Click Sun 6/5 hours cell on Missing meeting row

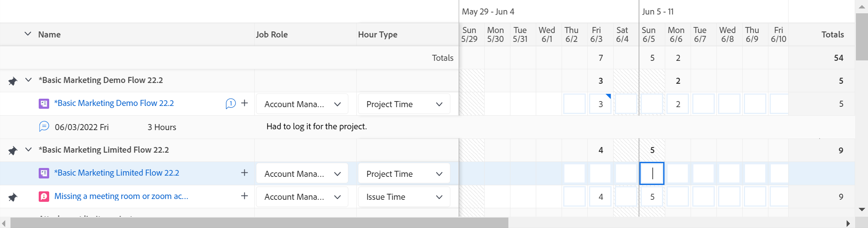652,197
